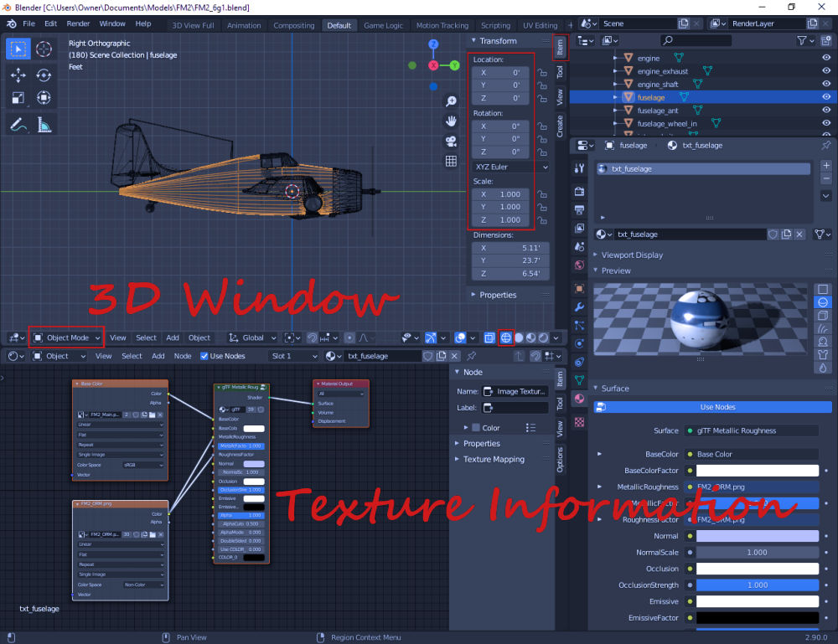Select the Scale tool
838x644 pixels.
18,98
